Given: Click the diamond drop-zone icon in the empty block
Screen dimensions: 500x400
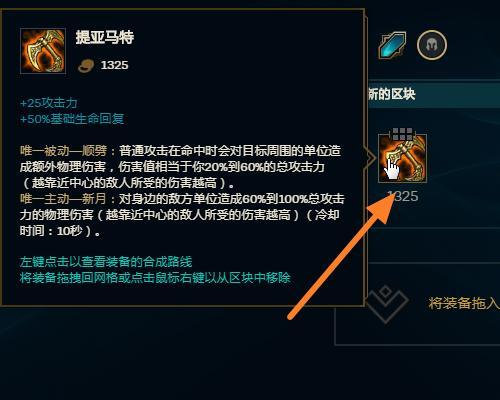Looking at the screenshot, I should tap(387, 304).
